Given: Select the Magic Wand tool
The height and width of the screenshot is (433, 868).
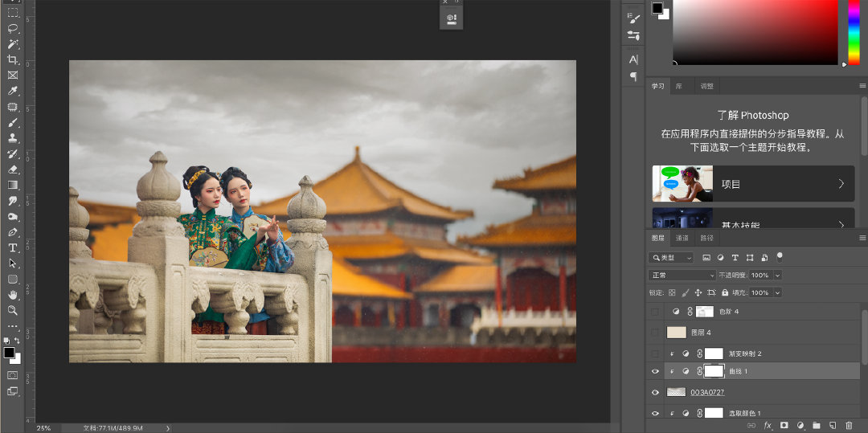Looking at the screenshot, I should (12, 43).
